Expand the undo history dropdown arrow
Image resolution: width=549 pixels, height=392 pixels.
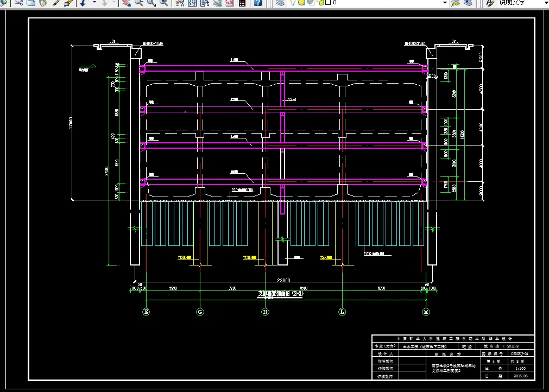click(94, 3)
